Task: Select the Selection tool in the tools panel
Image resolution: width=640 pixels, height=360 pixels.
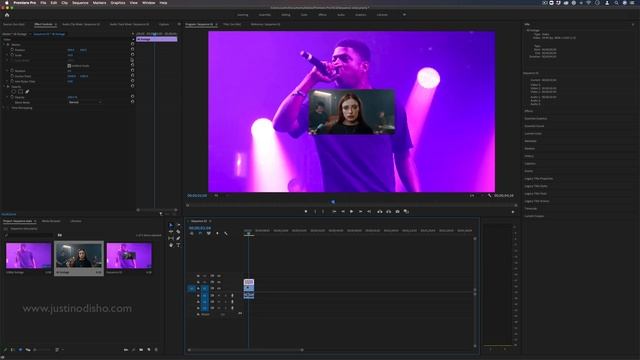Action: coord(171,225)
